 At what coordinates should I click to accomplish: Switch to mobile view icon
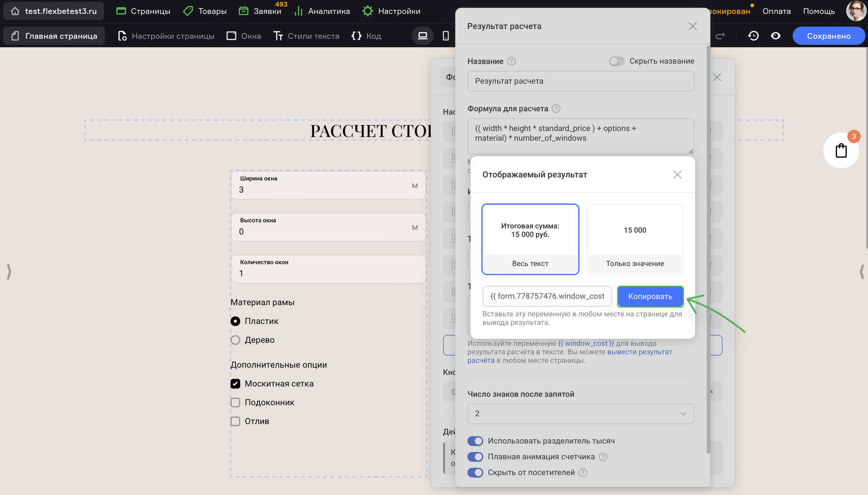pos(446,36)
